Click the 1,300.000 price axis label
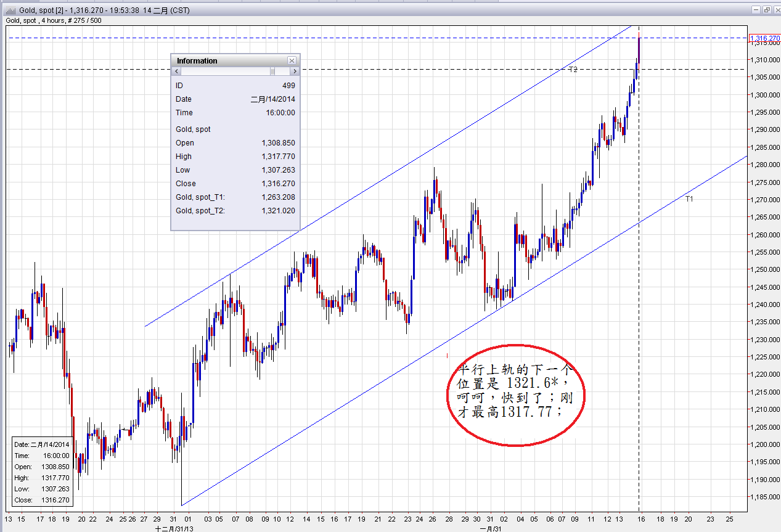 (x=765, y=95)
